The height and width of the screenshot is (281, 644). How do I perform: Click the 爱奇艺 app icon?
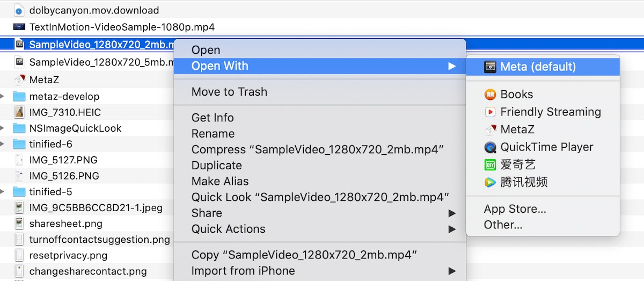(490, 164)
